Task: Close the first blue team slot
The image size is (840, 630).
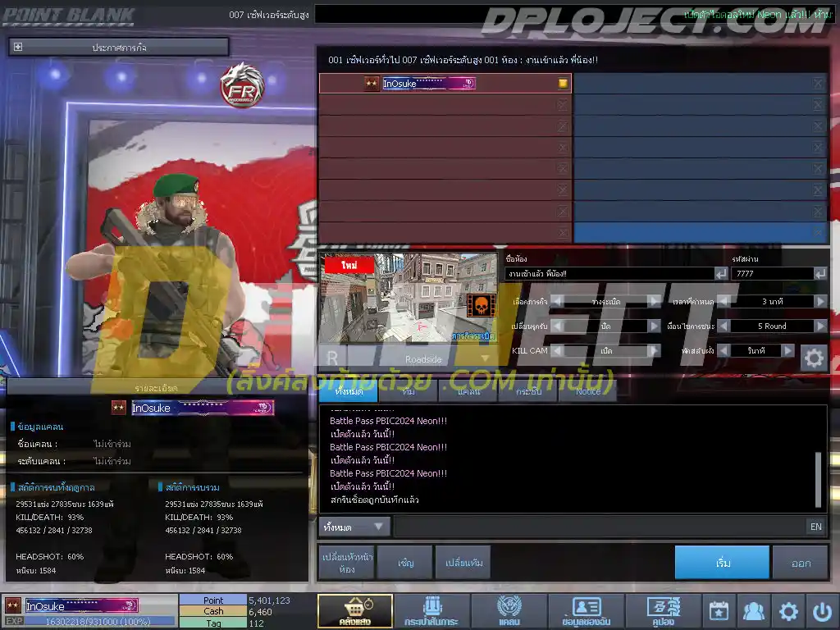Action: [818, 83]
